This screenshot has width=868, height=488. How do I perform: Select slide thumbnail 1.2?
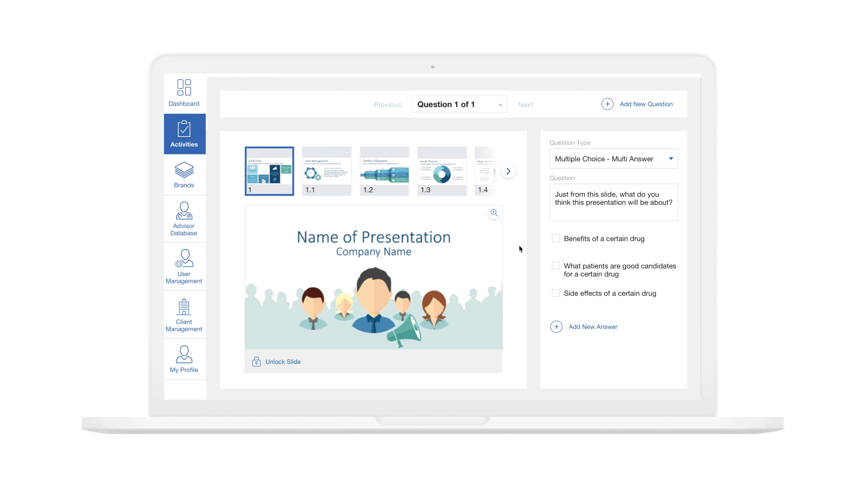(384, 171)
